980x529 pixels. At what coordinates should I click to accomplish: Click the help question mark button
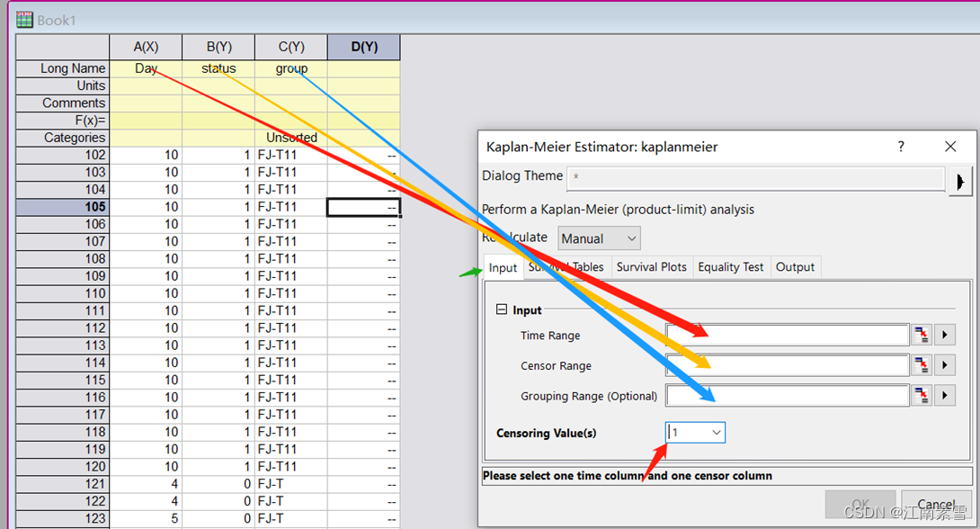pyautogui.click(x=901, y=147)
